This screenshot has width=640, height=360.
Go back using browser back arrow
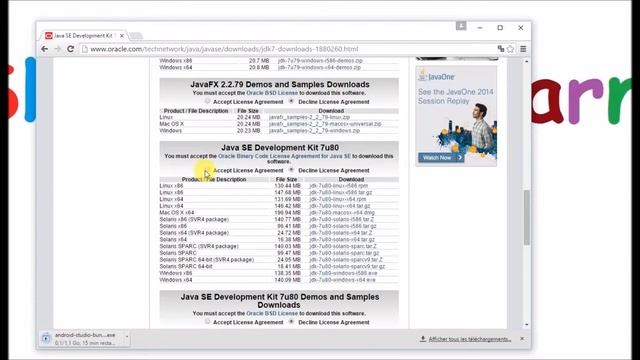pos(44,49)
